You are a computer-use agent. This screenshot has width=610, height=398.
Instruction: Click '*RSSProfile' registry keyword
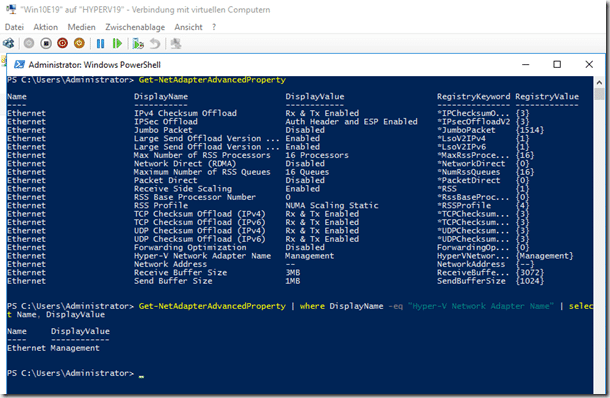(x=464, y=205)
